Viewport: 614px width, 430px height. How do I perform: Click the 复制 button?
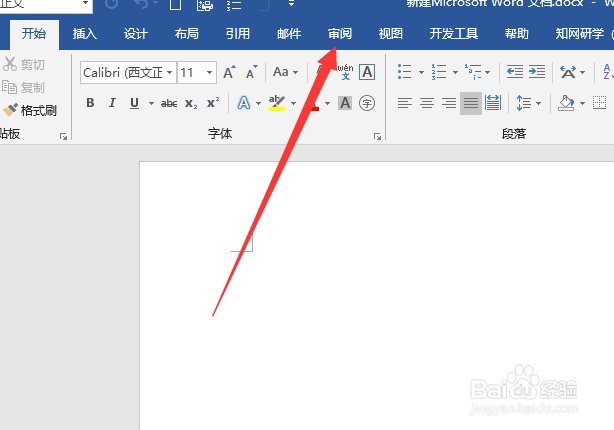24,87
